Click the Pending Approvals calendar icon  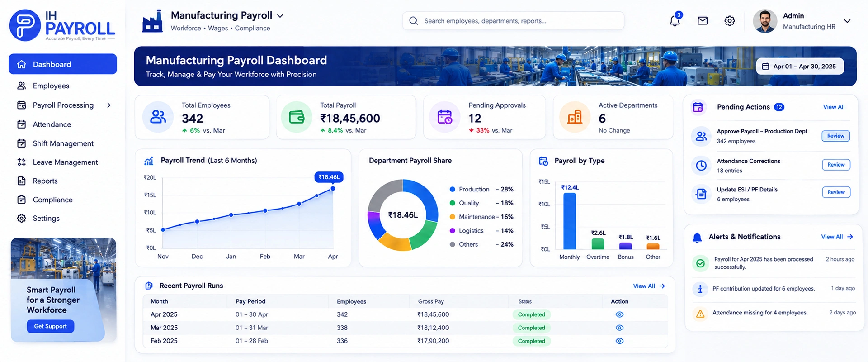444,117
